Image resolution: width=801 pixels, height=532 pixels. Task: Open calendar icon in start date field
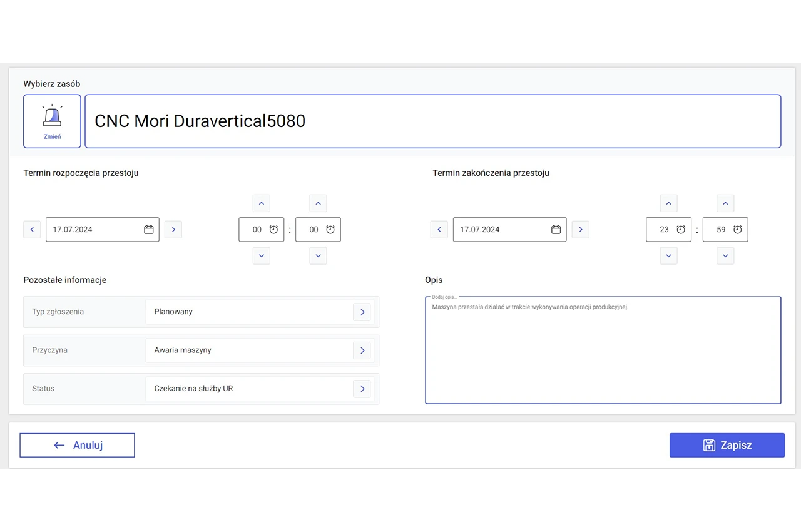pyautogui.click(x=149, y=230)
